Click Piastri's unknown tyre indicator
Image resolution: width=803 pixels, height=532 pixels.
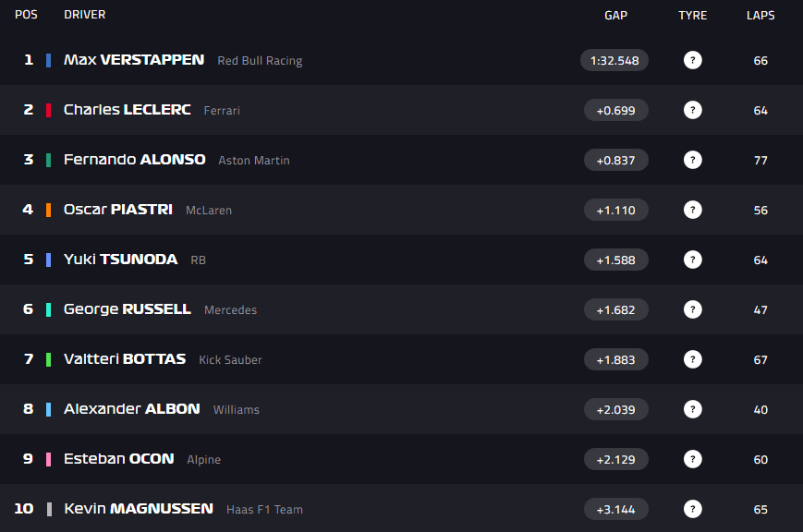tap(692, 210)
